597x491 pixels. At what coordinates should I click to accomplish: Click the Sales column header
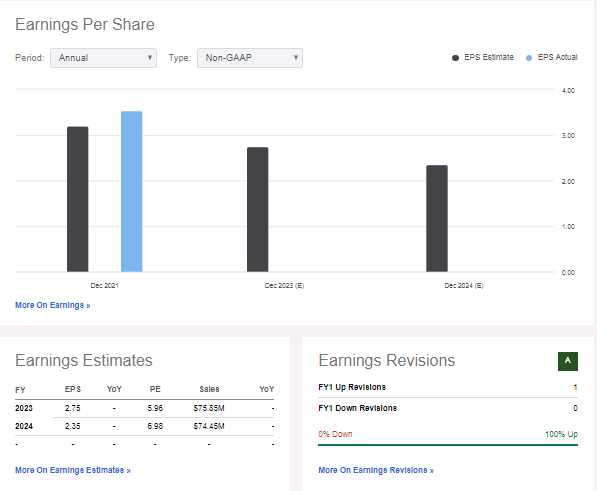[x=209, y=389]
